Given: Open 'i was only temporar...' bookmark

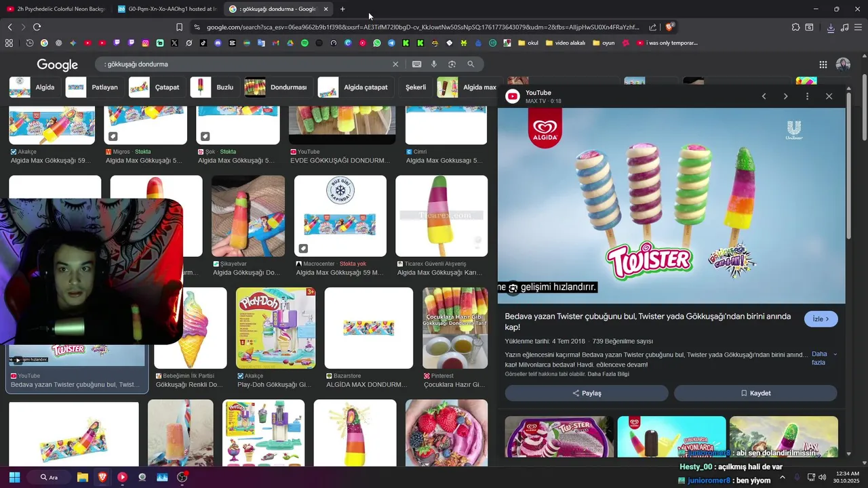Looking at the screenshot, I should (x=667, y=43).
